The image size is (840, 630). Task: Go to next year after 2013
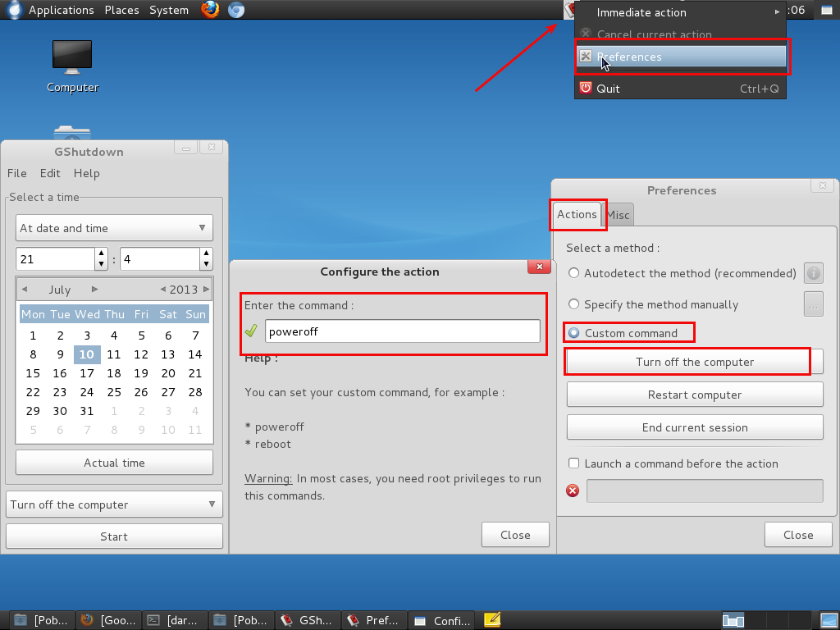[206, 290]
